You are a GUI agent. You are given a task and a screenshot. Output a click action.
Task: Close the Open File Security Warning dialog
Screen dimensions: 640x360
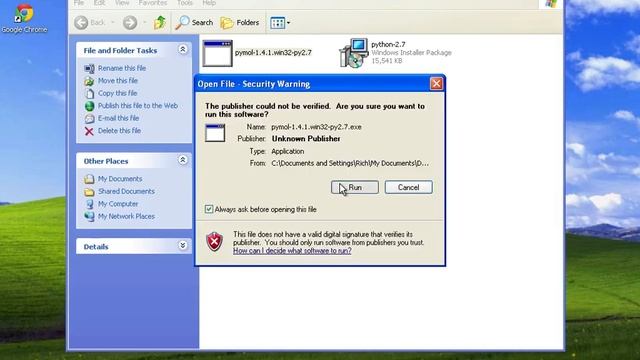(x=436, y=84)
